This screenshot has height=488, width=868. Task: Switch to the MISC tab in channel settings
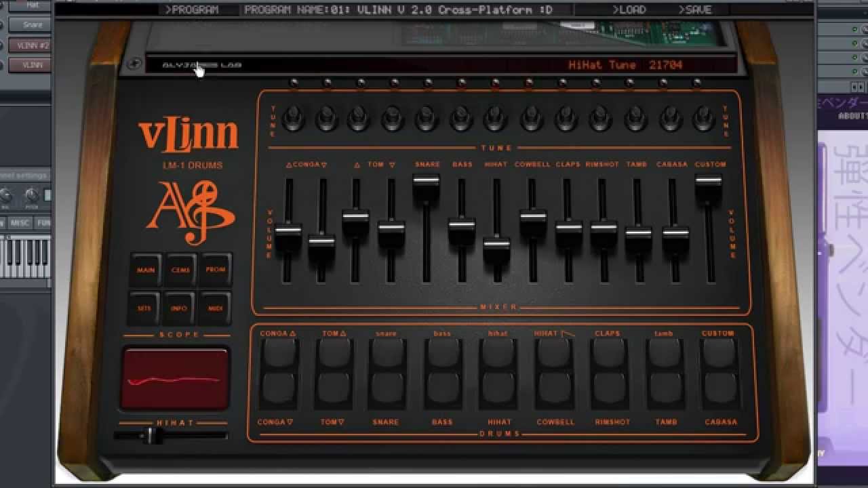click(20, 223)
